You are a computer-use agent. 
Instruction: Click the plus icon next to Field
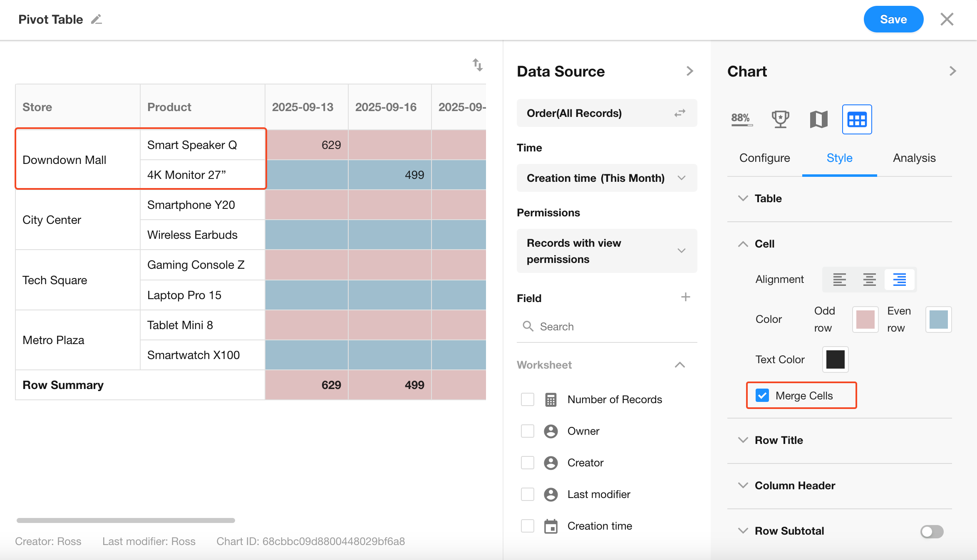tap(685, 297)
